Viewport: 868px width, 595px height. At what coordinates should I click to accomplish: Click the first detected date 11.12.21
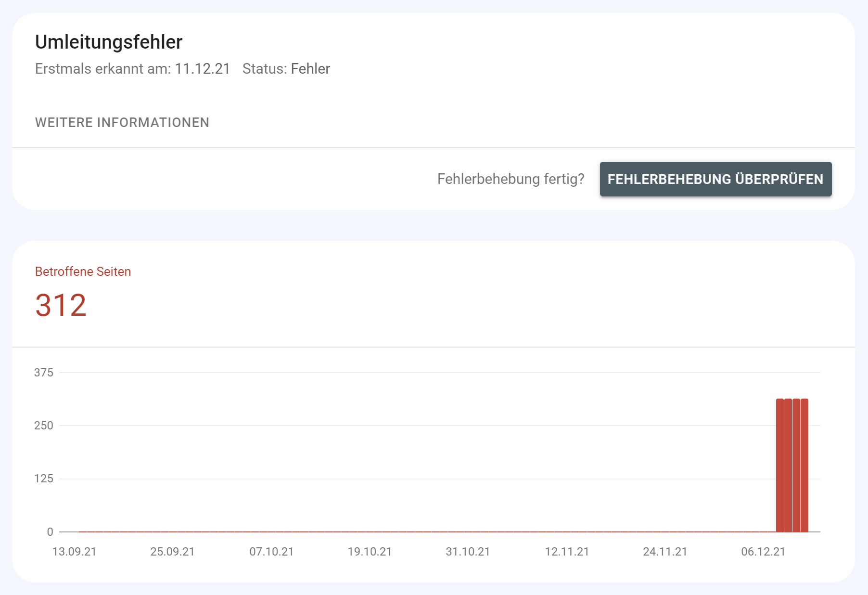pos(202,68)
